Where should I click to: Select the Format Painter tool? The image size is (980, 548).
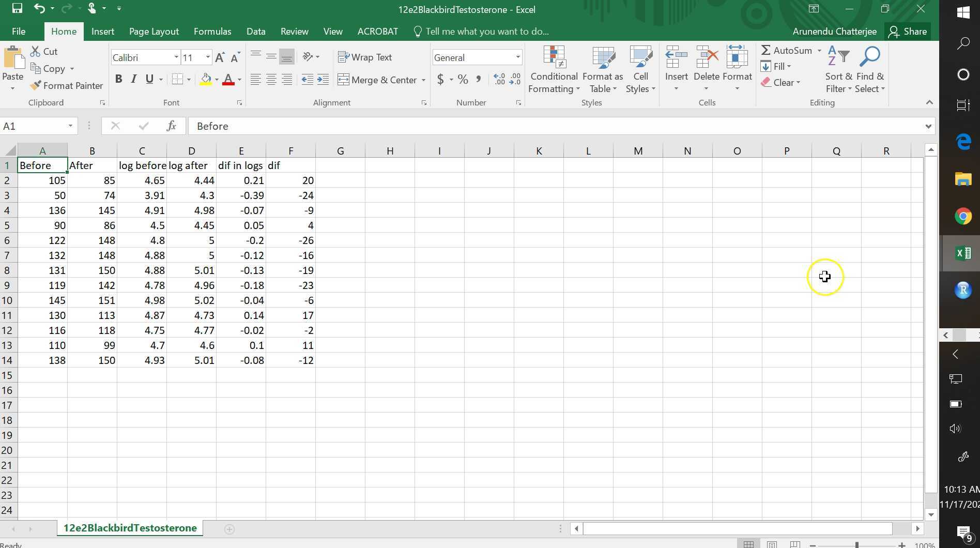[x=66, y=85]
